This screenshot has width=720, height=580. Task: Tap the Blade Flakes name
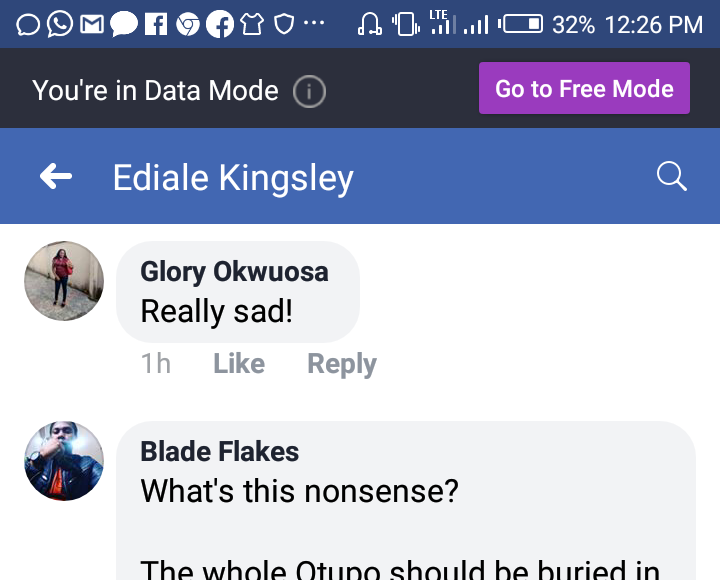[x=219, y=451]
